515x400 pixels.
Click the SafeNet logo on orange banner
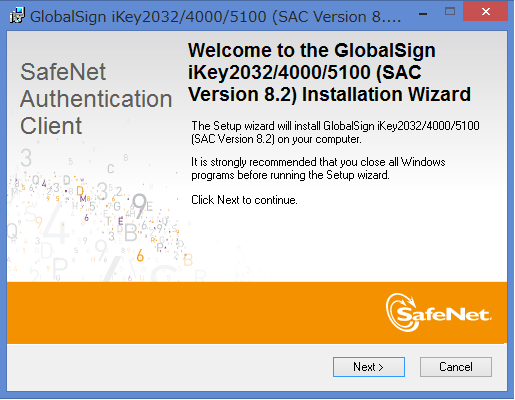tap(438, 313)
